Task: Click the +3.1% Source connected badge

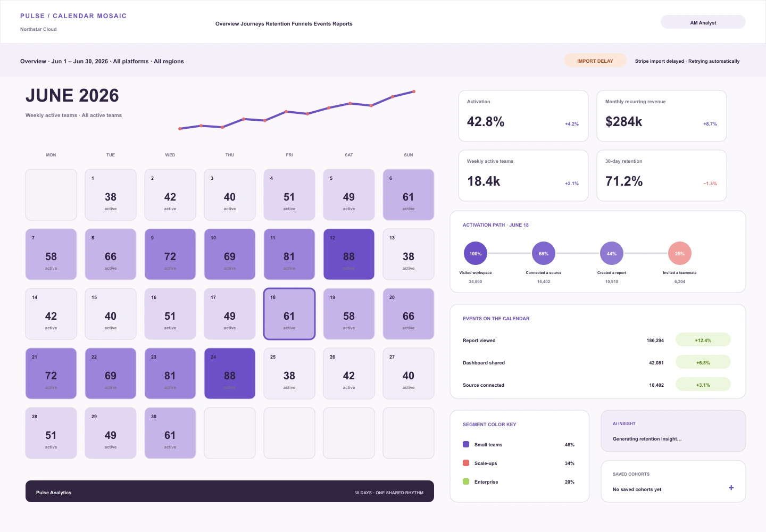Action: [x=703, y=385]
